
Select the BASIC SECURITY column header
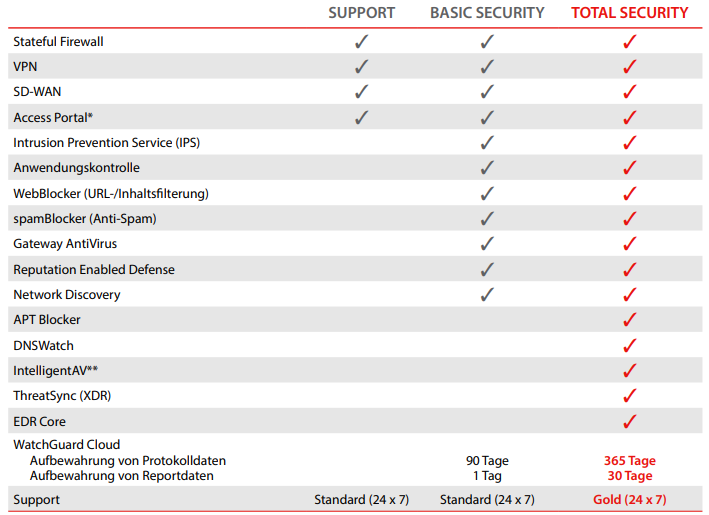point(487,13)
